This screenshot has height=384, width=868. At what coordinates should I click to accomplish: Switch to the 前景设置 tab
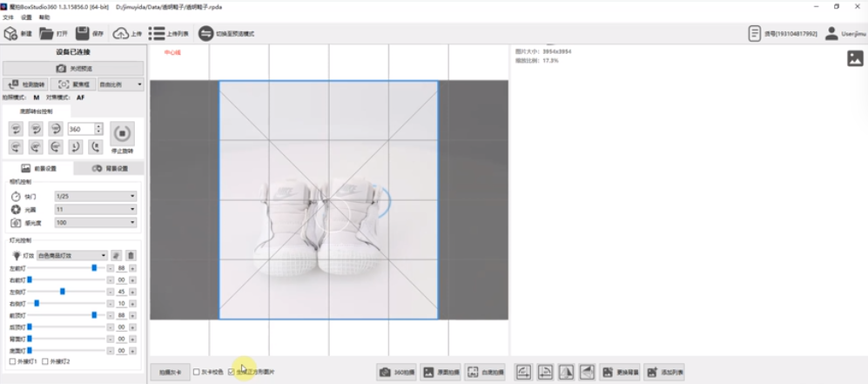37,168
